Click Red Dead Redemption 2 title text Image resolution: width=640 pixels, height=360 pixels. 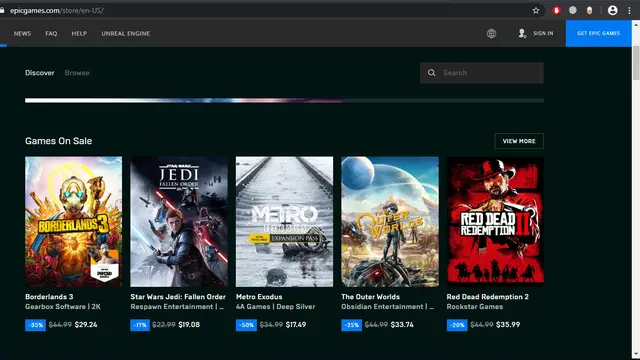[x=488, y=297]
